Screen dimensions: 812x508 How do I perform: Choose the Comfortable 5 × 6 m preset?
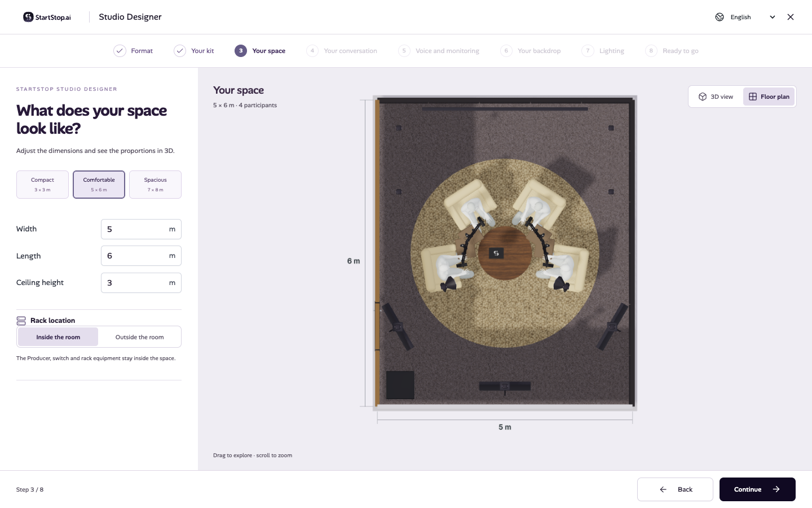coord(99,185)
